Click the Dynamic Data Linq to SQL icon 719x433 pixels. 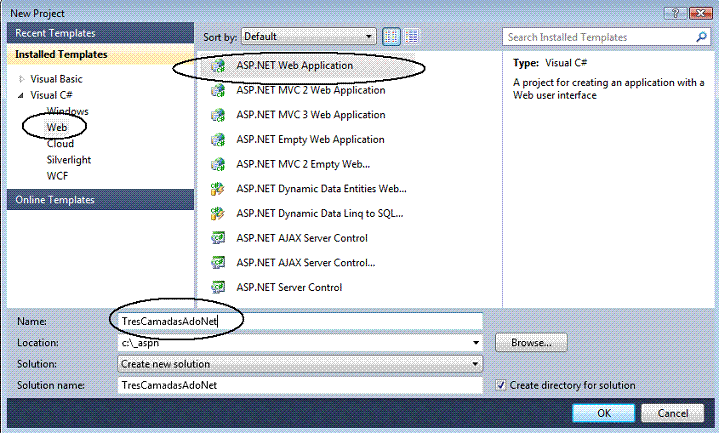point(218,213)
